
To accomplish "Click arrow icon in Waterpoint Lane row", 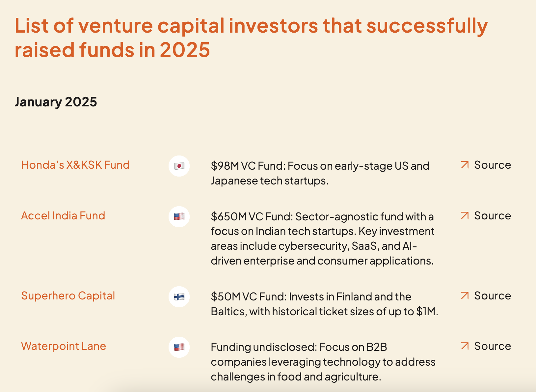I will click(x=465, y=346).
